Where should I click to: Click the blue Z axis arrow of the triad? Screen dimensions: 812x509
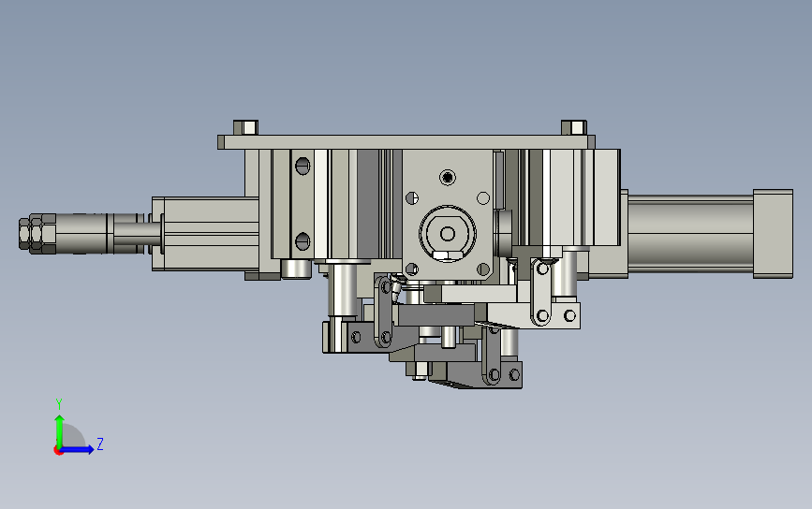[77, 449]
